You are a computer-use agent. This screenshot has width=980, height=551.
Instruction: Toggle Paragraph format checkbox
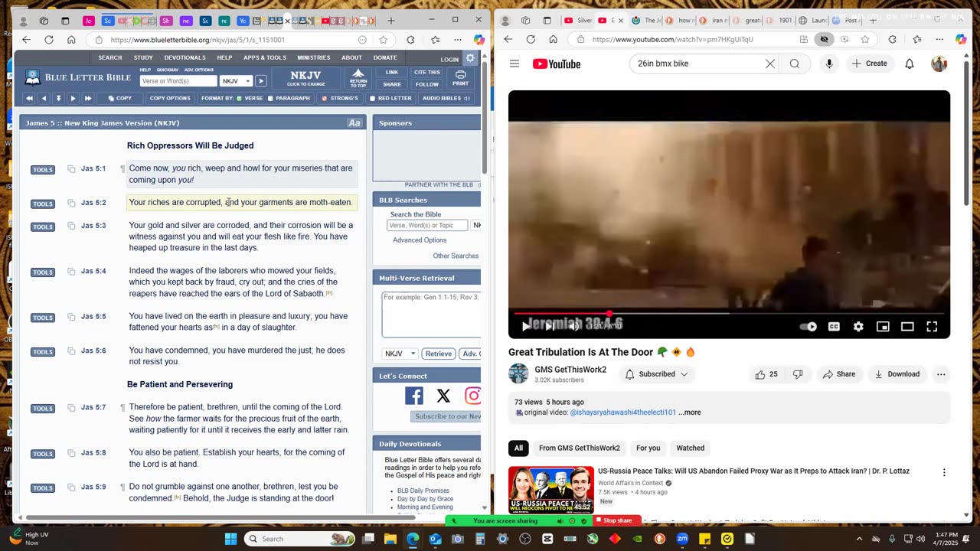[x=270, y=98]
